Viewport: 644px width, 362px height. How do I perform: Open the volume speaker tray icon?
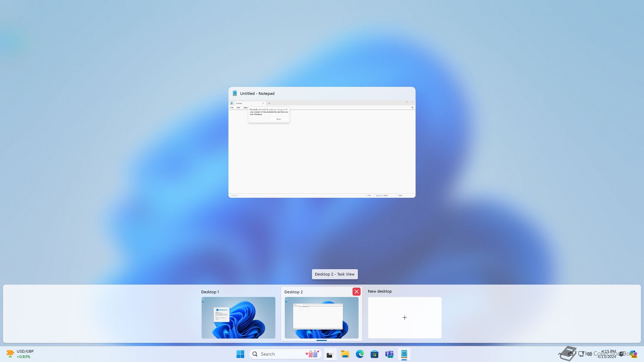tap(589, 354)
